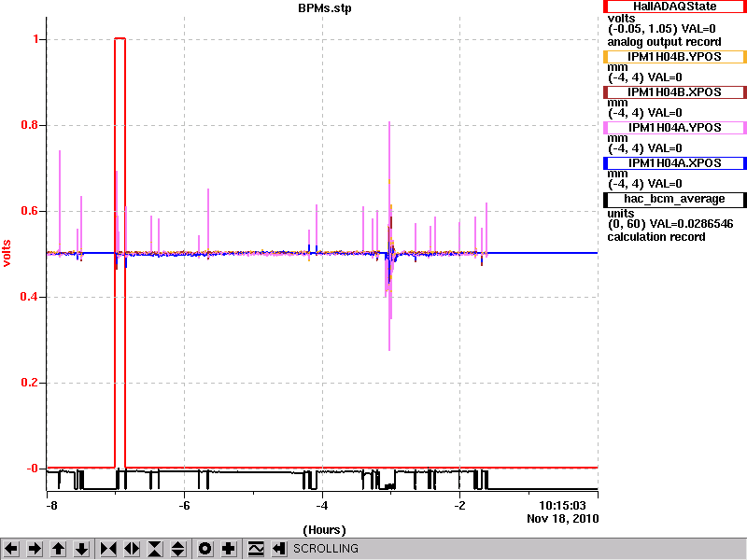The height and width of the screenshot is (560, 747).
Task: Select the hac_bcm_average legend entry
Action: coord(674,199)
